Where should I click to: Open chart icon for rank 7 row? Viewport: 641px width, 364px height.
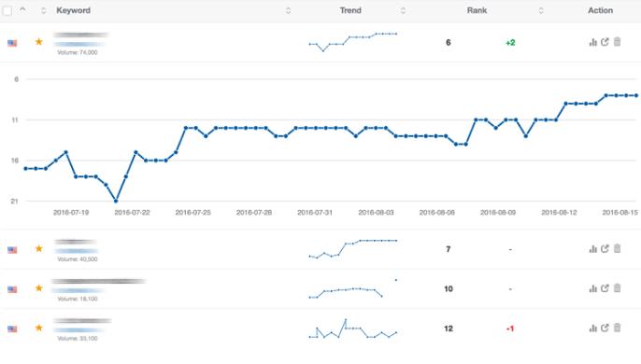[592, 249]
